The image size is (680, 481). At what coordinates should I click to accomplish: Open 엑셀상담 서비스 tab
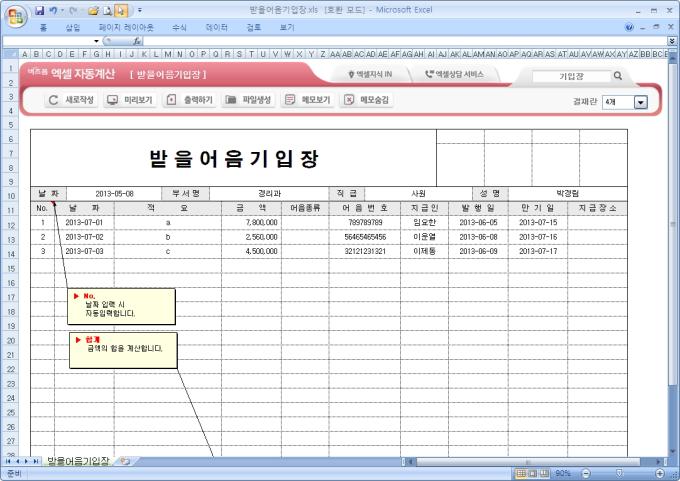454,75
